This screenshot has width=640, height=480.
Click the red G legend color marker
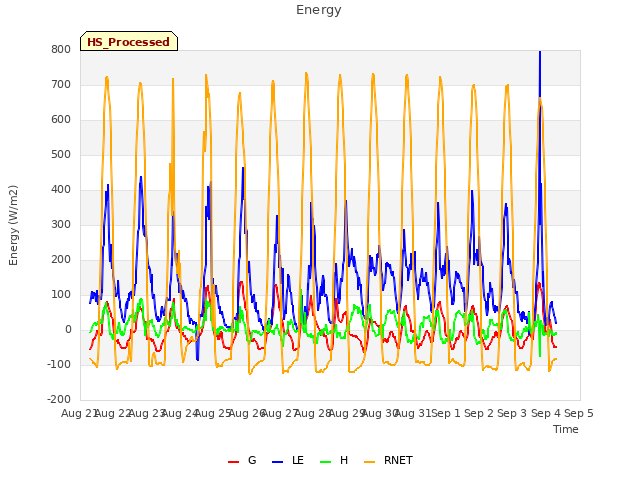[x=233, y=462]
